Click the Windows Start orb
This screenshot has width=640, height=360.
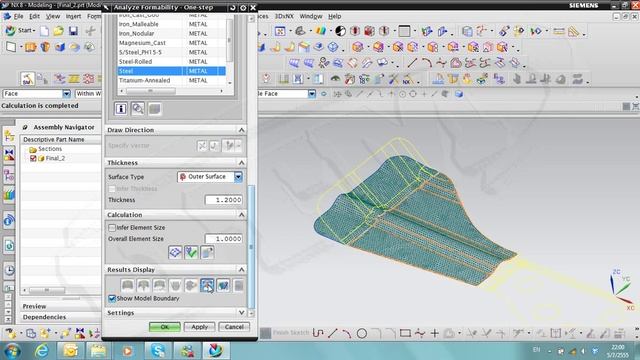click(12, 351)
